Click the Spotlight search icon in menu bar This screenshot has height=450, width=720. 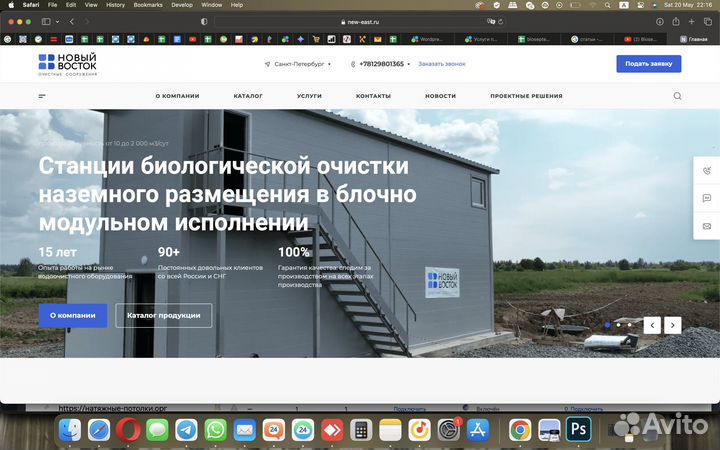[x=608, y=5]
